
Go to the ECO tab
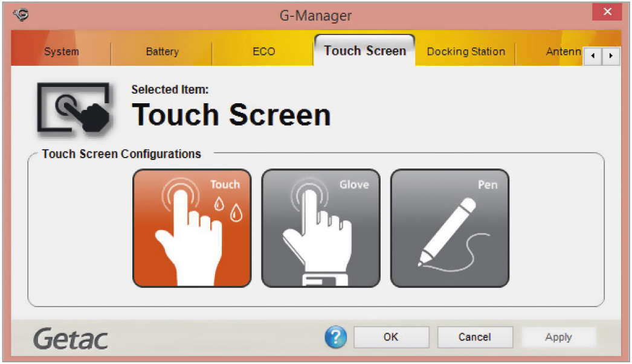[263, 51]
